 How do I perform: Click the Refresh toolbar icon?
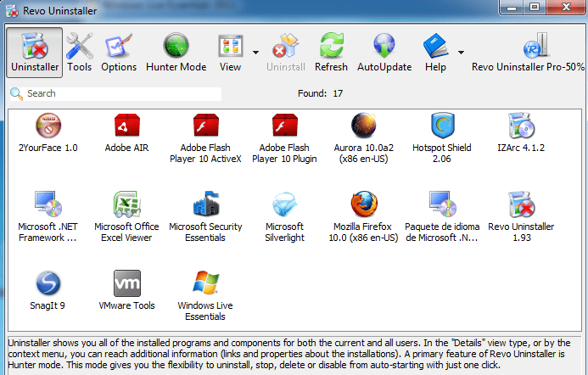pyautogui.click(x=332, y=45)
